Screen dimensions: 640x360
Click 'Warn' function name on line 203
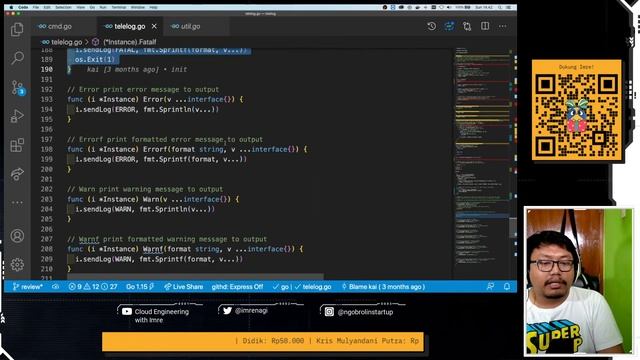(x=151, y=199)
